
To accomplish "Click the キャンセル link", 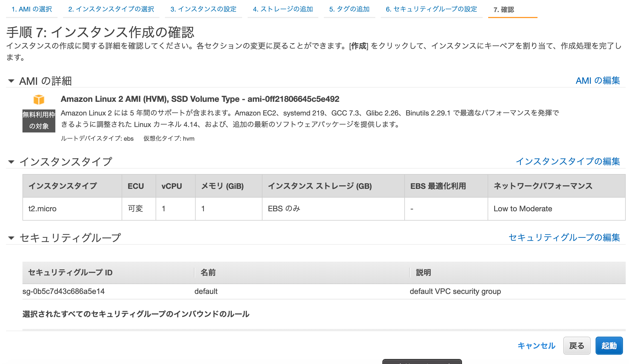I will pos(536,346).
